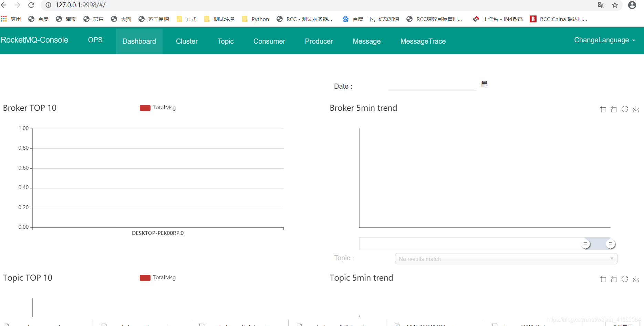Click the Date input field

432,85
